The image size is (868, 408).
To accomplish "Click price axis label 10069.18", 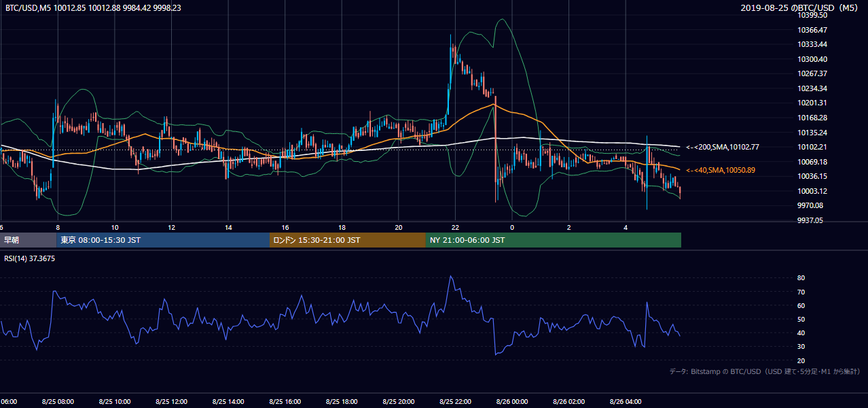I will pos(812,162).
